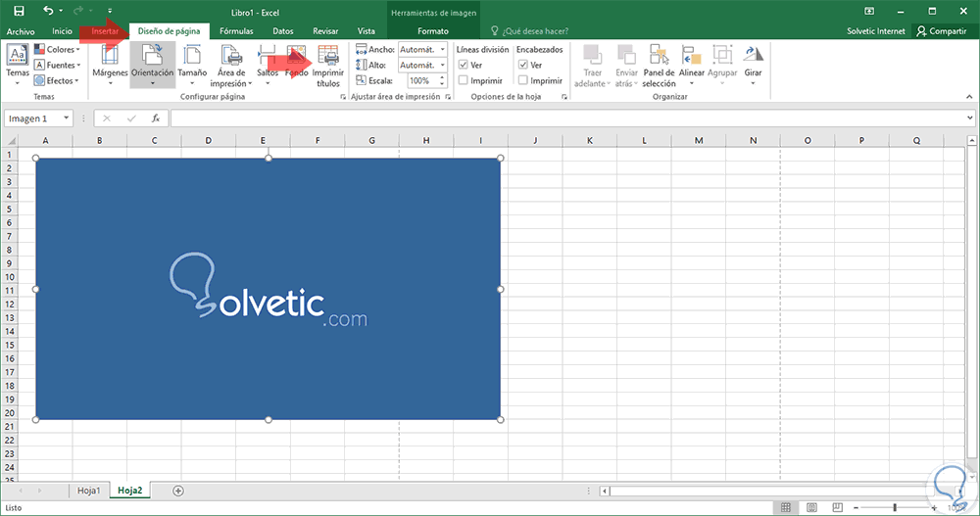Toggle Líneas división Ver checkbox
Image resolution: width=980 pixels, height=516 pixels.
[x=464, y=65]
